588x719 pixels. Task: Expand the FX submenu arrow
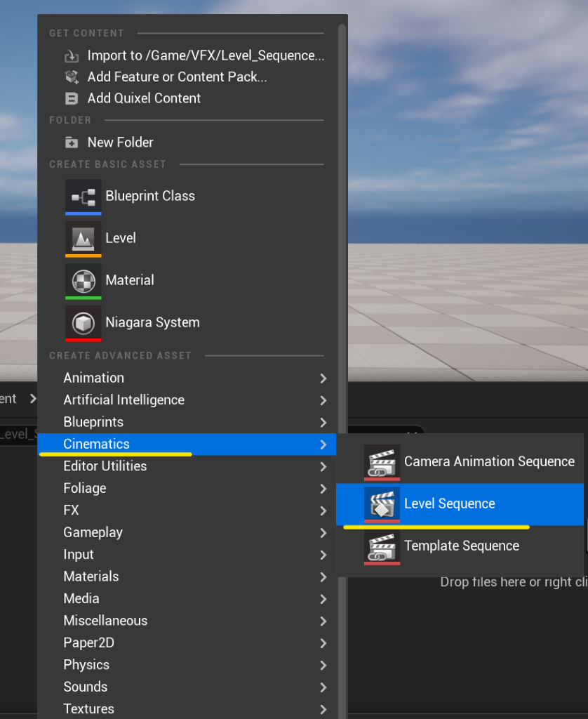[x=323, y=511]
